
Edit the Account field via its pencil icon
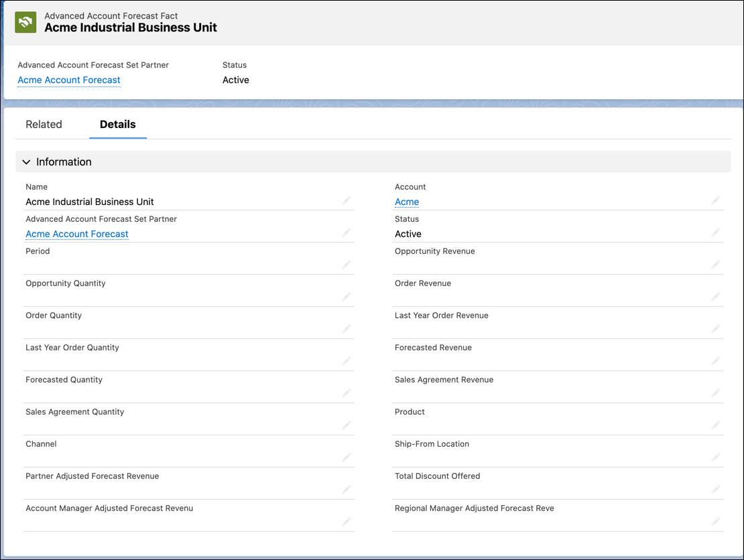[715, 200]
